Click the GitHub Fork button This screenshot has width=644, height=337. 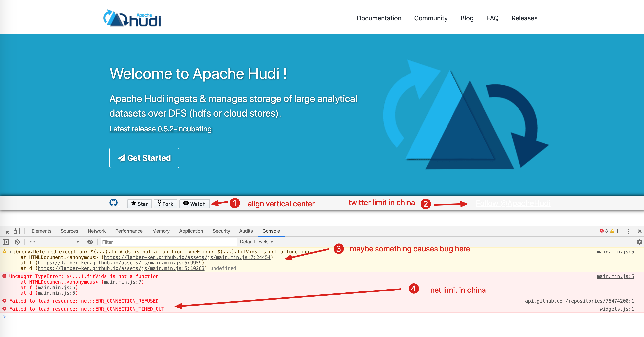point(165,204)
